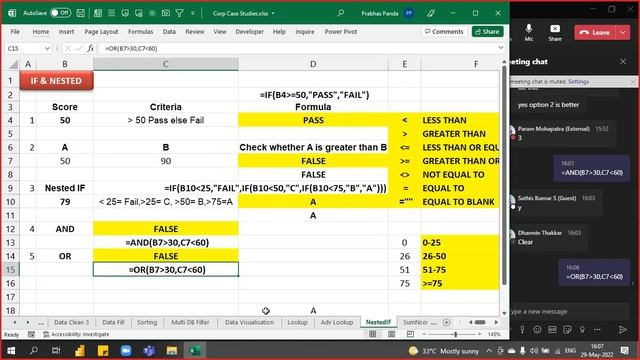The image size is (640, 360).
Task: Click the Save icon in title bar
Action: 81,13
